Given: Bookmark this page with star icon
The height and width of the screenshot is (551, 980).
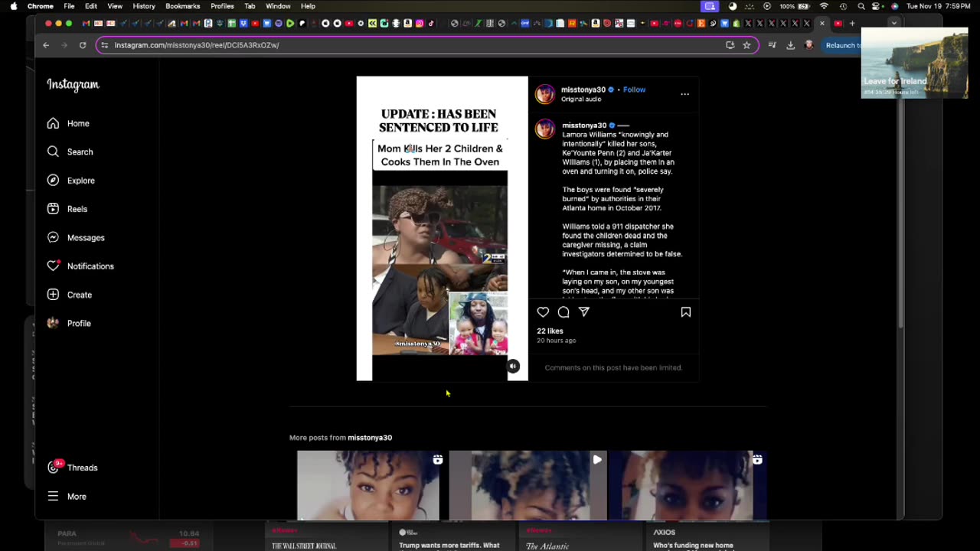Looking at the screenshot, I should point(746,45).
